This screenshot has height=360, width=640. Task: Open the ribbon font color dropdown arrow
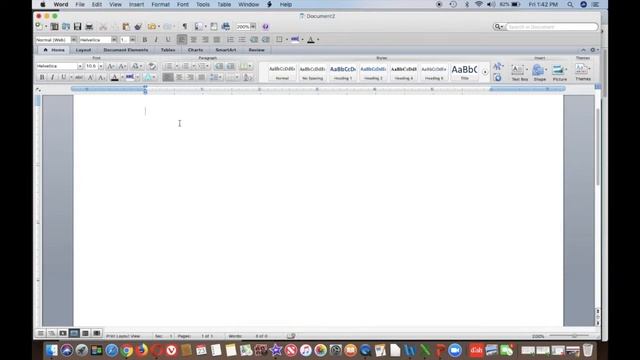point(122,77)
